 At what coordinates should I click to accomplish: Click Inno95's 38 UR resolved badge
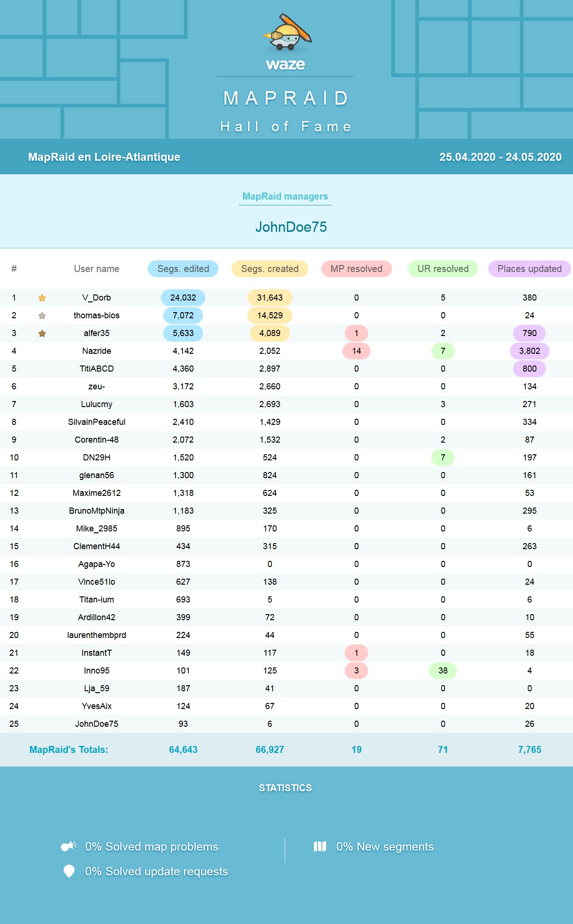pos(442,671)
